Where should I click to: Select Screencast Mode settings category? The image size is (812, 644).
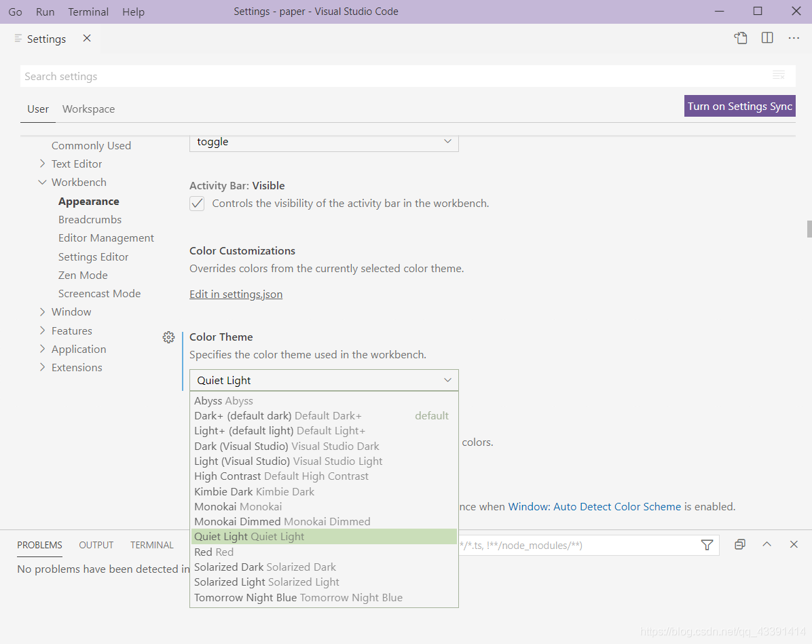tap(99, 294)
